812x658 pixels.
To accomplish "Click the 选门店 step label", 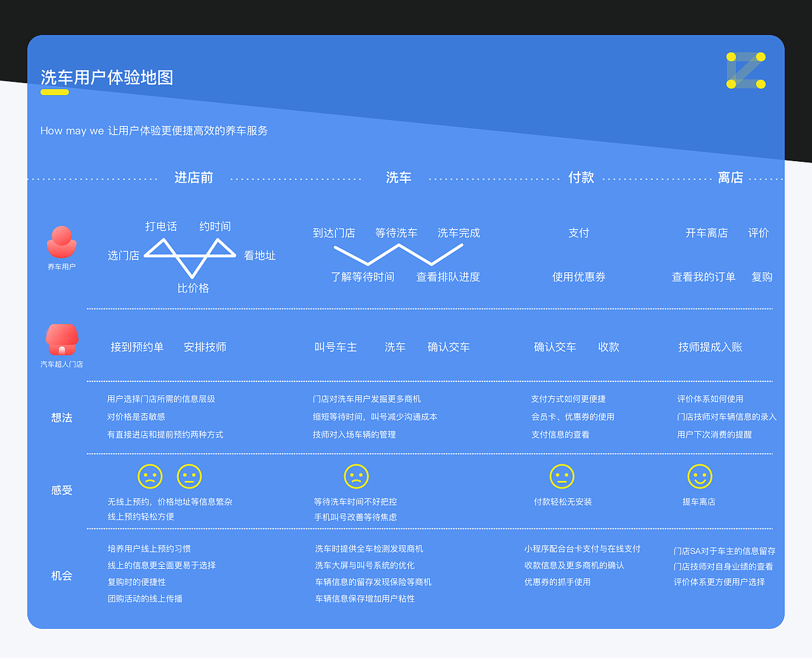I will (x=124, y=256).
